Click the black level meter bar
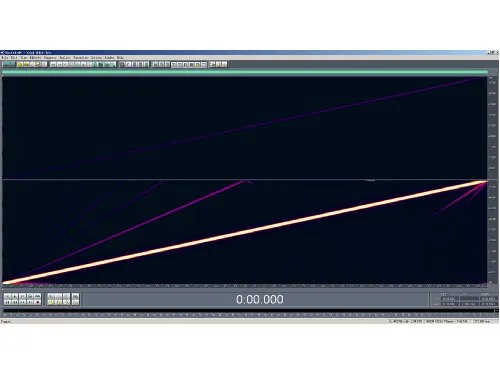The height and width of the screenshot is (375, 500). pos(248,311)
